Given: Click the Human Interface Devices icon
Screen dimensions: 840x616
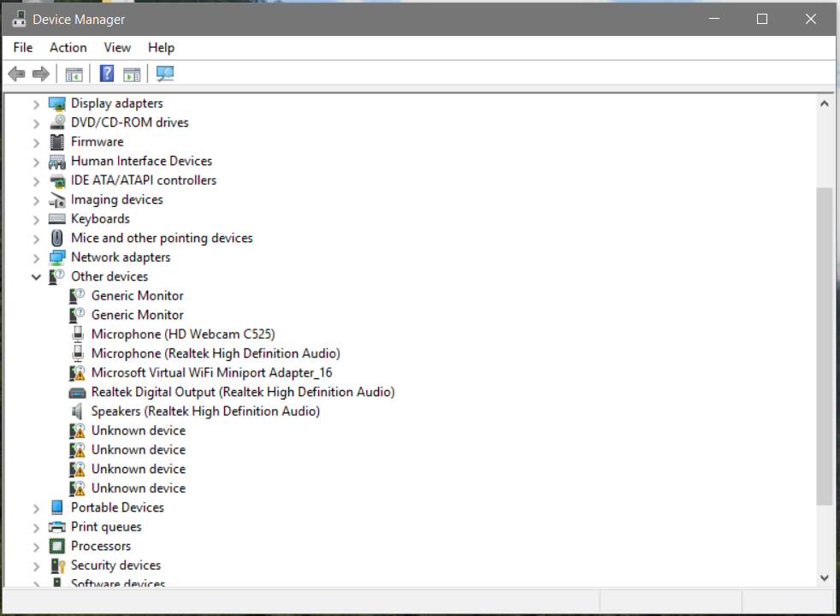Looking at the screenshot, I should coord(56,161).
